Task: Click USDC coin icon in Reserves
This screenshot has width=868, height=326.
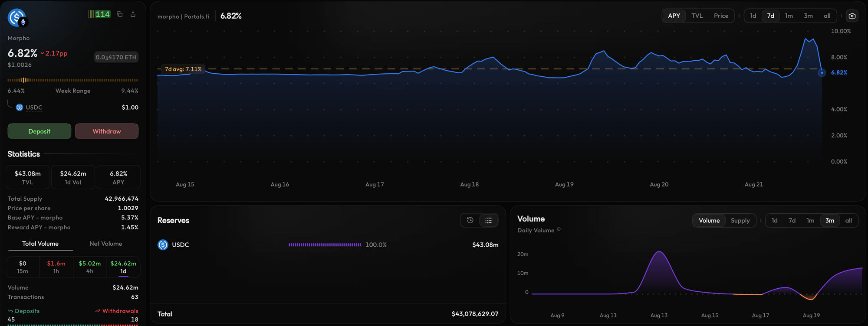Action: (163, 245)
